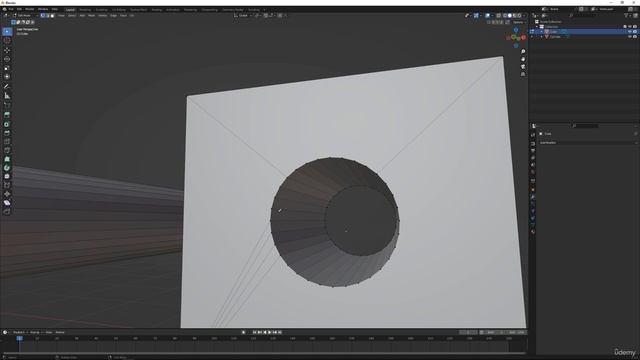This screenshot has height=360, width=640.
Task: Toggle X-ray in the viewport header
Action: [x=498, y=16]
